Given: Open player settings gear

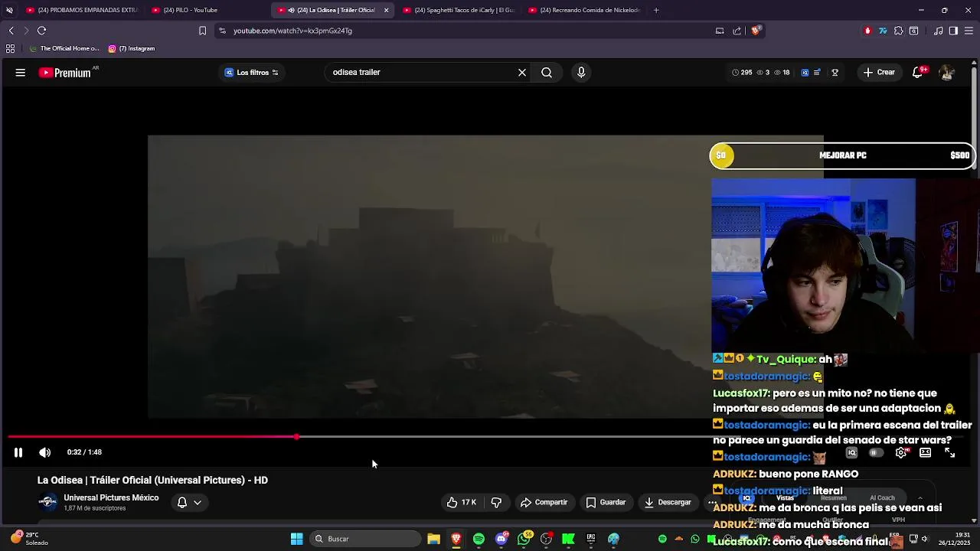Looking at the screenshot, I should point(901,453).
